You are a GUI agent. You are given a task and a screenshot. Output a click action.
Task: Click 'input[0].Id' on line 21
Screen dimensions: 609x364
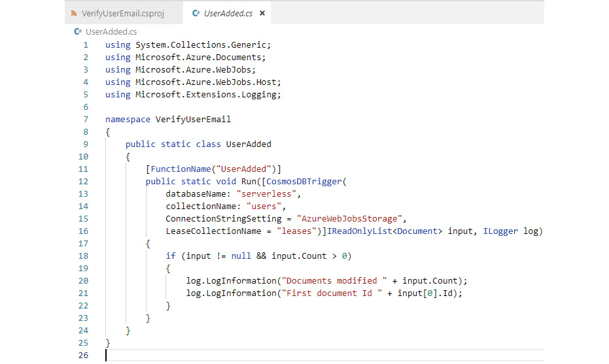(x=425, y=293)
